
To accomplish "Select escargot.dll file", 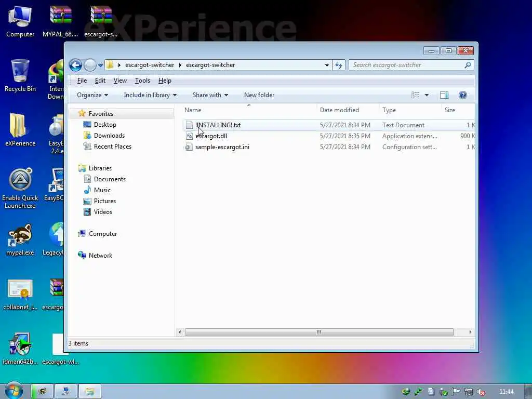I will click(x=211, y=136).
